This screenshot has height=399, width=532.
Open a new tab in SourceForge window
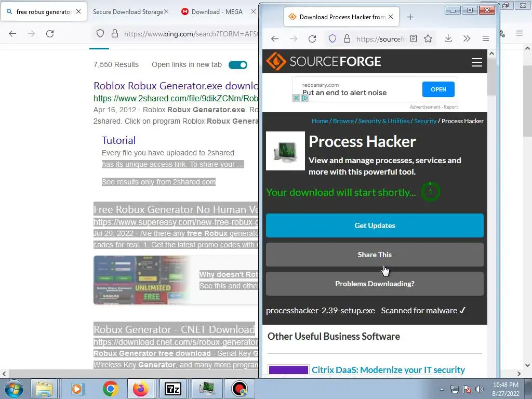point(410,17)
